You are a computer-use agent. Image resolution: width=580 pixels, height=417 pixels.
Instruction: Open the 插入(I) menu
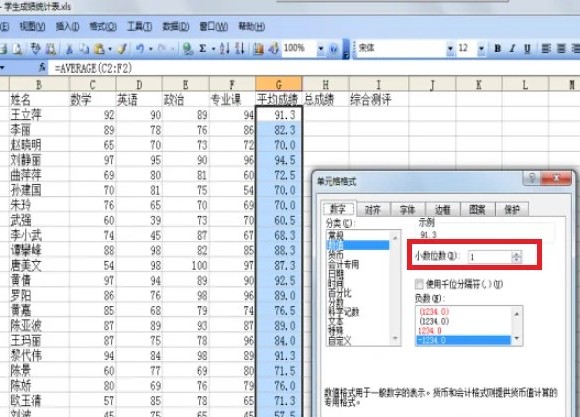(x=67, y=27)
